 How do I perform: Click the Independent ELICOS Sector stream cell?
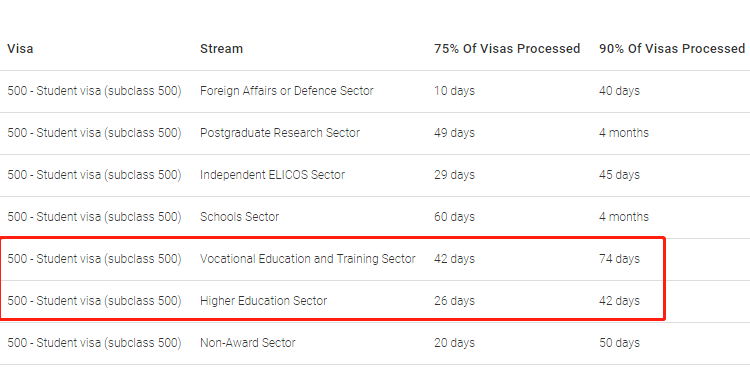(x=272, y=175)
